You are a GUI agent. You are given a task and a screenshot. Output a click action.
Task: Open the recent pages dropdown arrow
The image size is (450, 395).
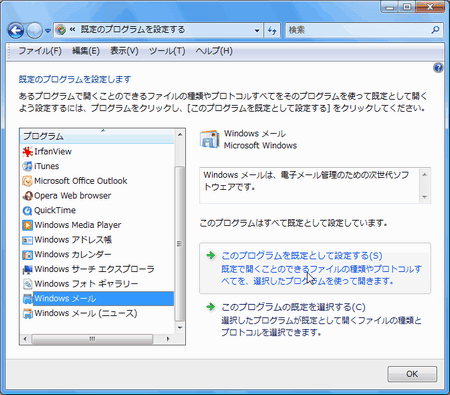point(48,31)
